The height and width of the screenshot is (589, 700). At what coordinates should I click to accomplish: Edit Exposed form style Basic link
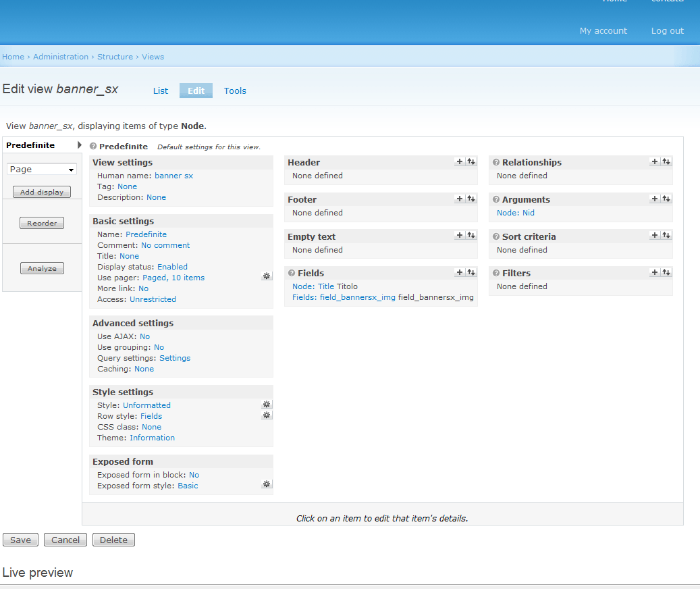pyautogui.click(x=188, y=486)
